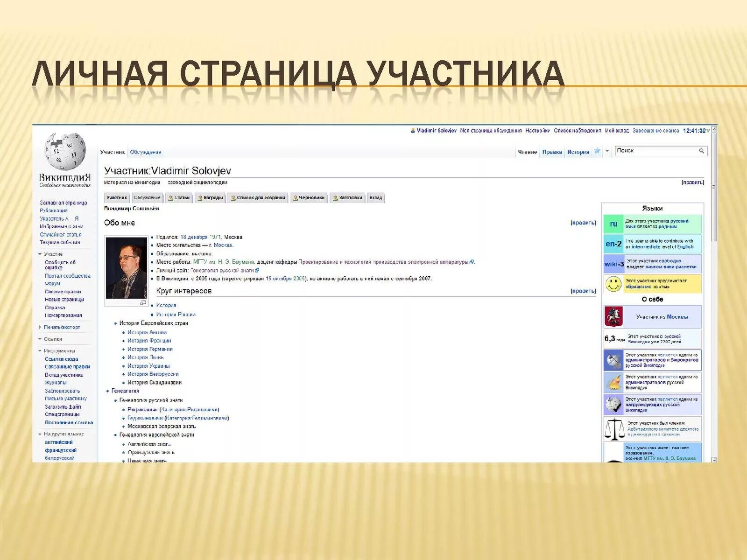This screenshot has width=747, height=560.
Task: Click [править] next to Круг интересов
Action: click(583, 291)
